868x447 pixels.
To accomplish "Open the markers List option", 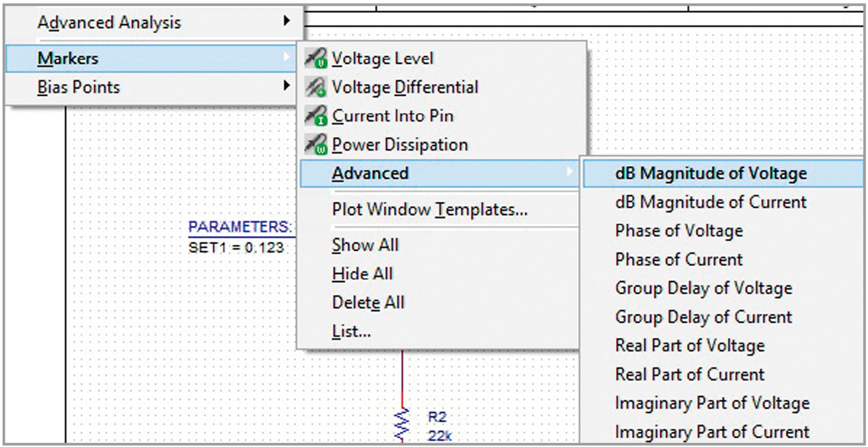I will (351, 332).
